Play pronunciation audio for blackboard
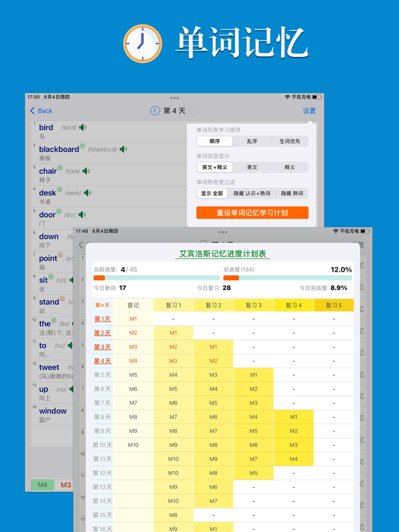This screenshot has height=532, width=399. pyautogui.click(x=123, y=149)
